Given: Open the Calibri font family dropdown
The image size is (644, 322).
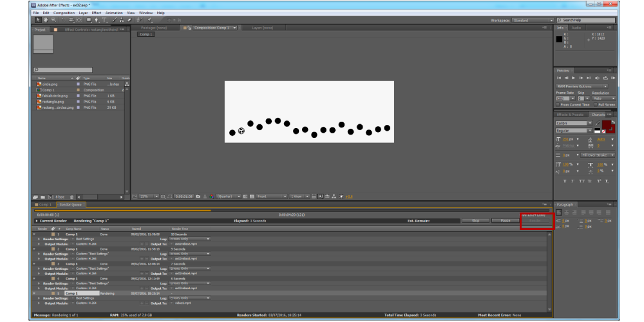Looking at the screenshot, I should point(574,123).
